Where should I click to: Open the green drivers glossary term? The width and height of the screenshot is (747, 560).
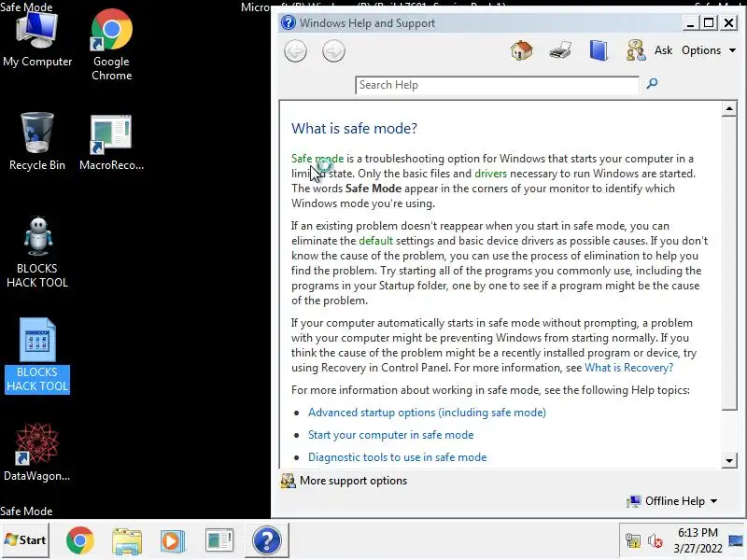coord(491,174)
